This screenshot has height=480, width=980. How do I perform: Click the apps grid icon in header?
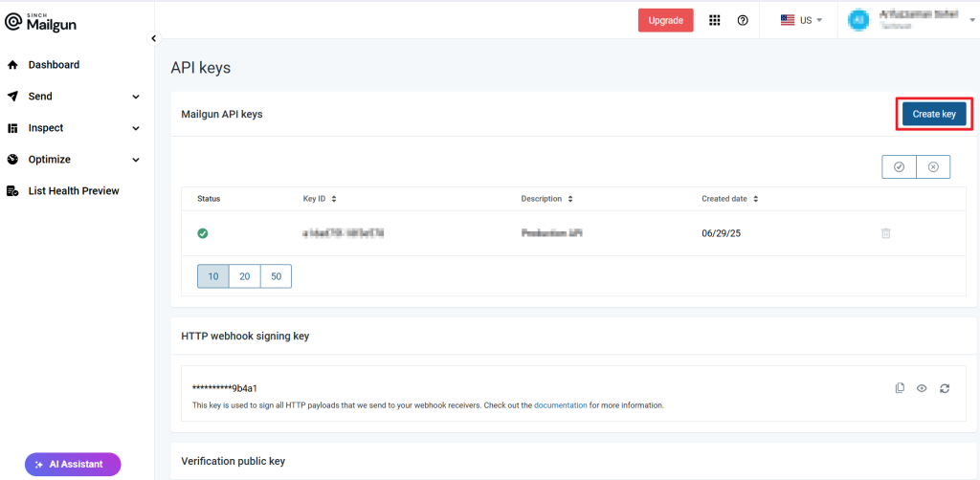(x=714, y=20)
